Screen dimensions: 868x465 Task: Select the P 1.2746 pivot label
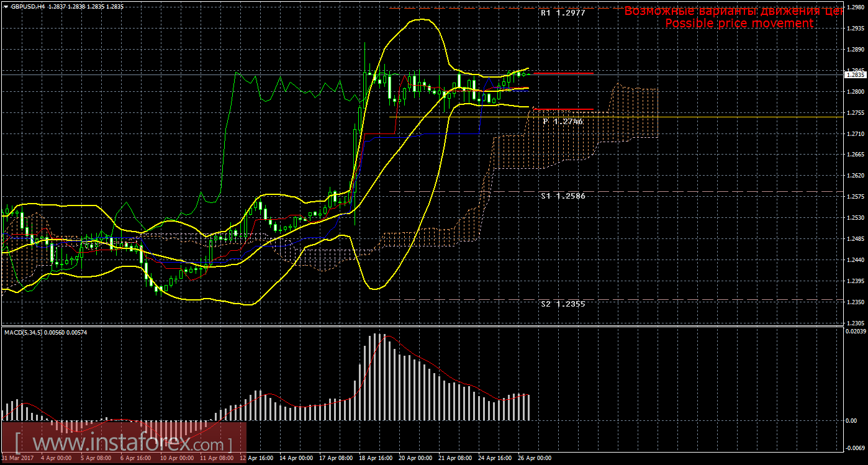click(563, 122)
